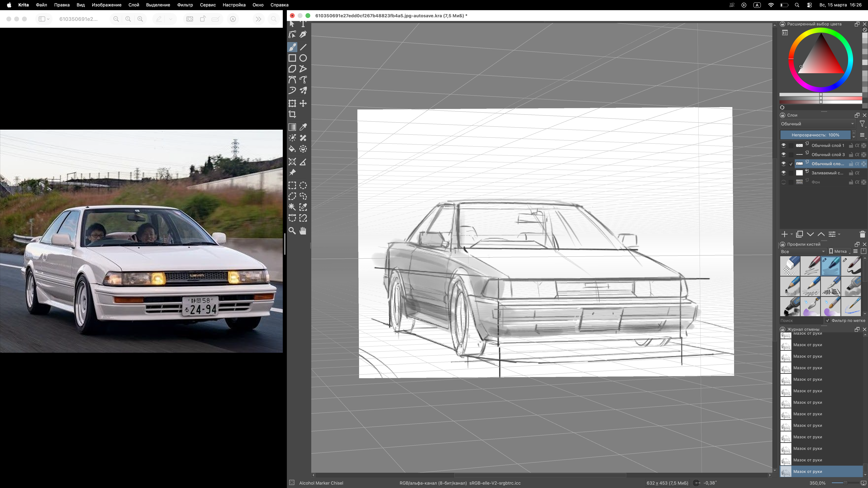Toggle Фильтр по метке checkbox
Image resolution: width=868 pixels, height=488 pixels.
827,321
